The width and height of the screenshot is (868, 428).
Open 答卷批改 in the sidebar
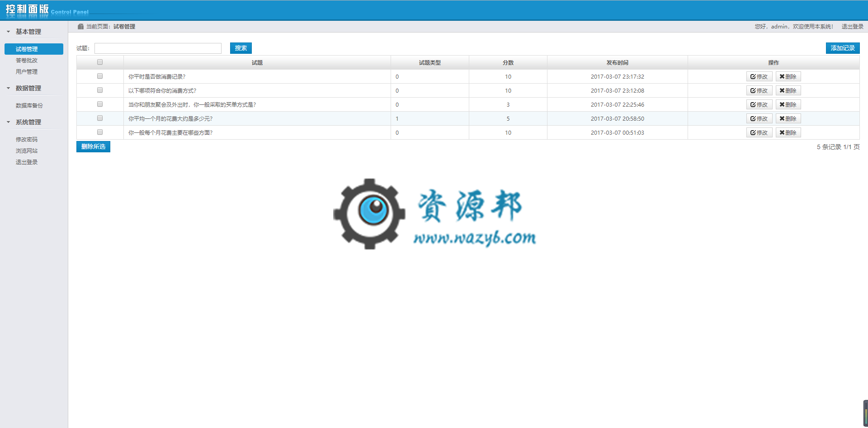(27, 61)
